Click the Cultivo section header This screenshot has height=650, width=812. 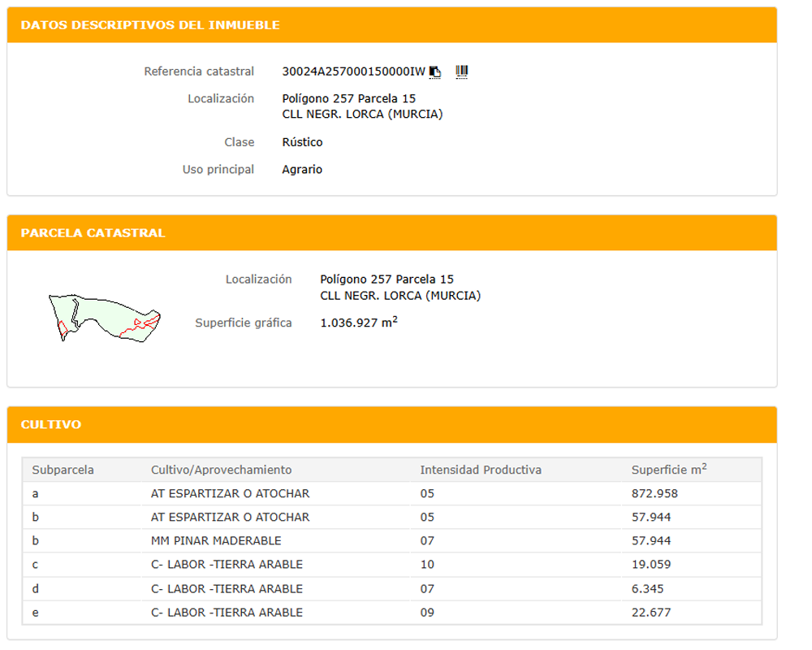(51, 425)
